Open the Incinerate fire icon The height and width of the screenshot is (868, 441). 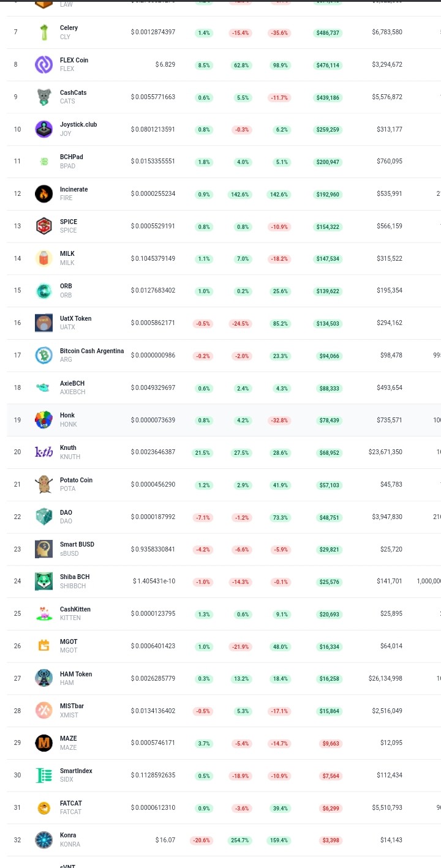(44, 193)
